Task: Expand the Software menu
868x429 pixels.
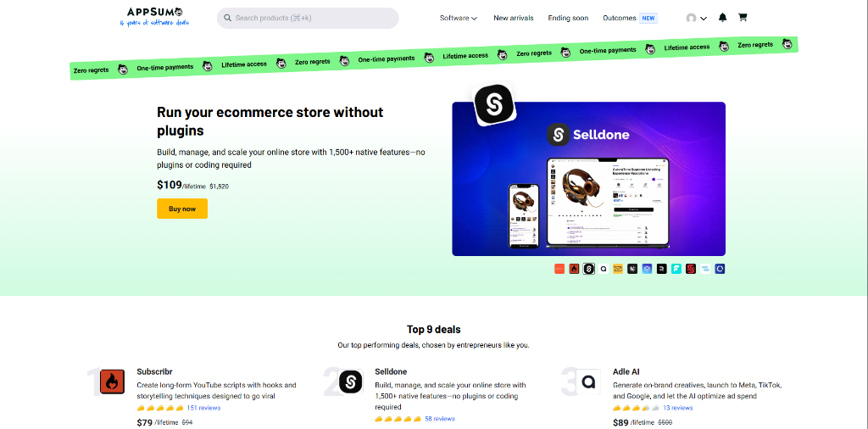Action: 459,18
